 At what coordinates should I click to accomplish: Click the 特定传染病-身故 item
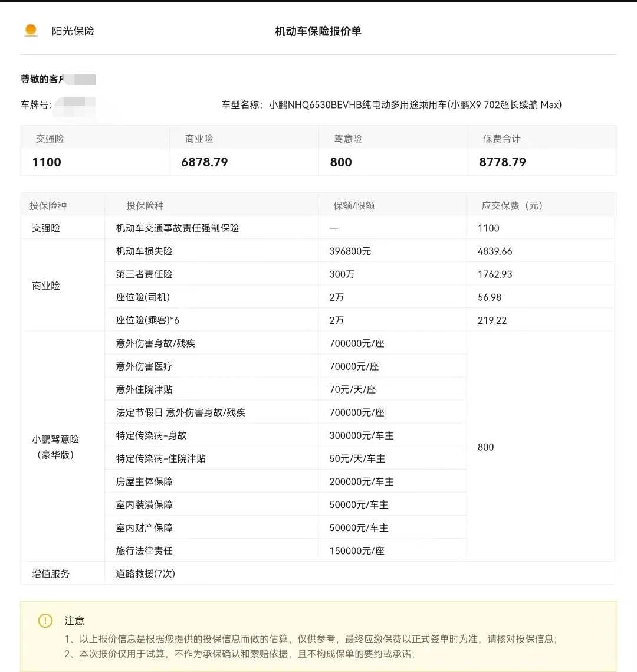point(151,435)
